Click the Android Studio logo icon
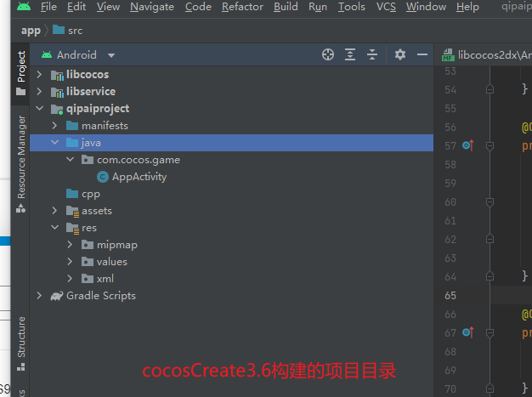The width and height of the screenshot is (532, 397). coord(24,7)
